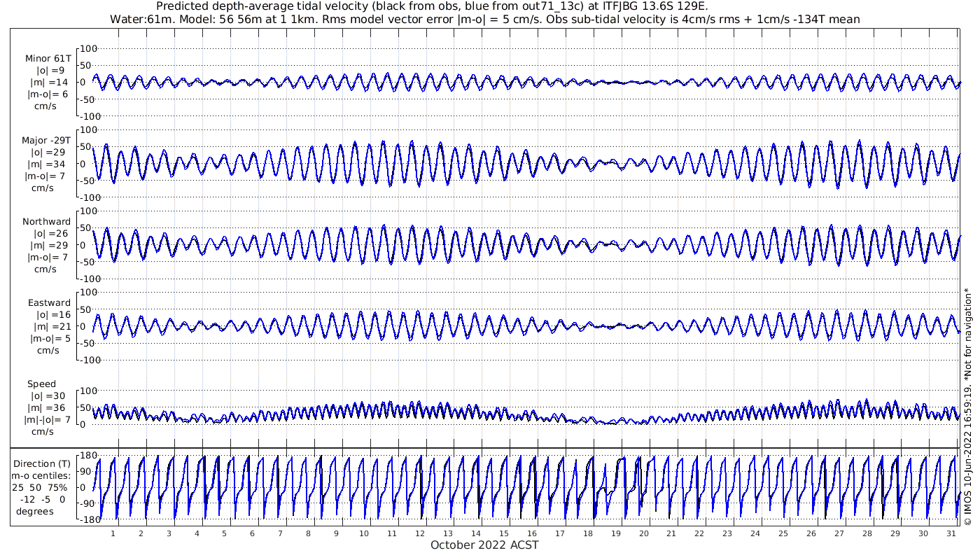This screenshot has height=560, width=980.
Task: Click the IMOS copyright notice on right edge
Action: coord(968,406)
